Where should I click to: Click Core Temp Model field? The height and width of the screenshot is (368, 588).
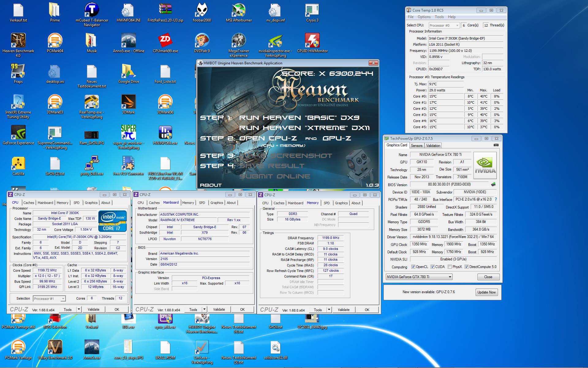coord(466,38)
